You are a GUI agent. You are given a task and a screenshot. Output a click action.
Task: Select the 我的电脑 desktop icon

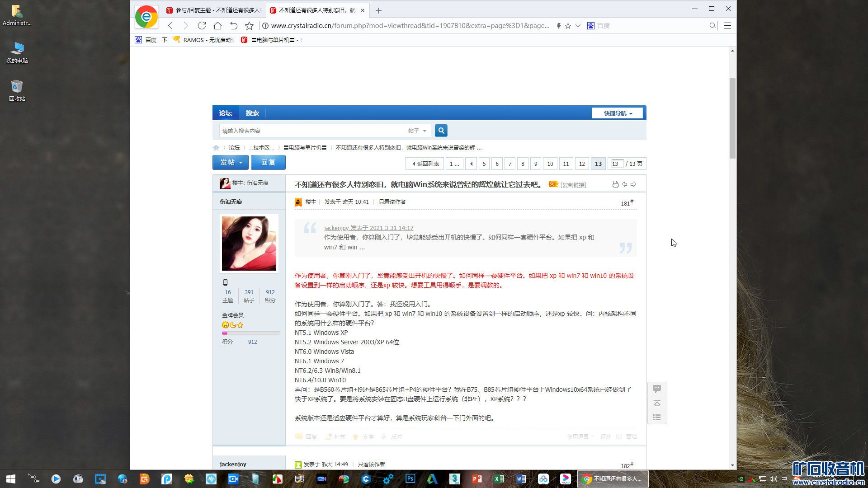point(17,53)
